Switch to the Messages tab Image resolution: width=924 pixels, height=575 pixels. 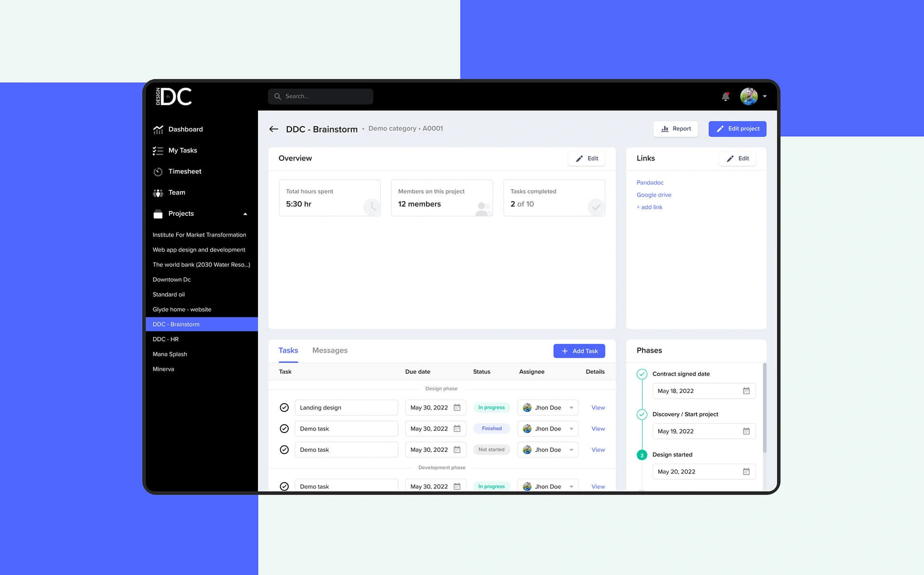coord(330,351)
